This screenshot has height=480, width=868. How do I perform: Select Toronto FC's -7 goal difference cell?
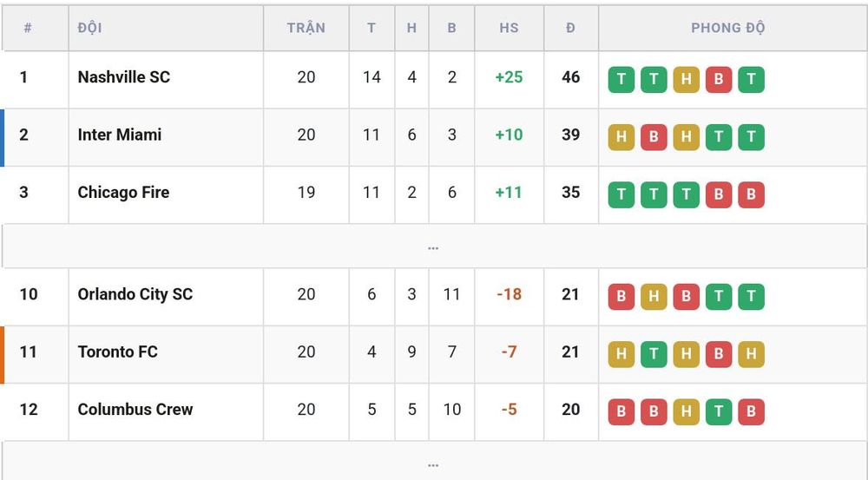[x=509, y=352]
